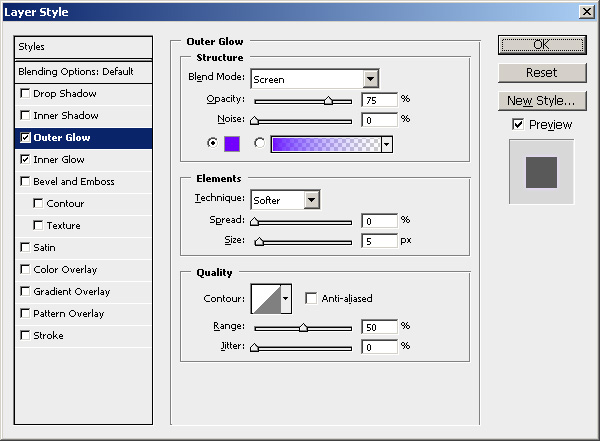The height and width of the screenshot is (441, 600).
Task: Click the Noise value field
Action: 380,120
